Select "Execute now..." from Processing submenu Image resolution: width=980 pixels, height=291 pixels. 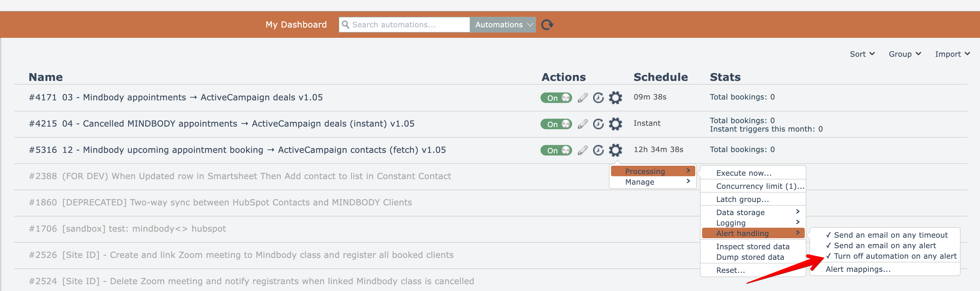click(744, 173)
